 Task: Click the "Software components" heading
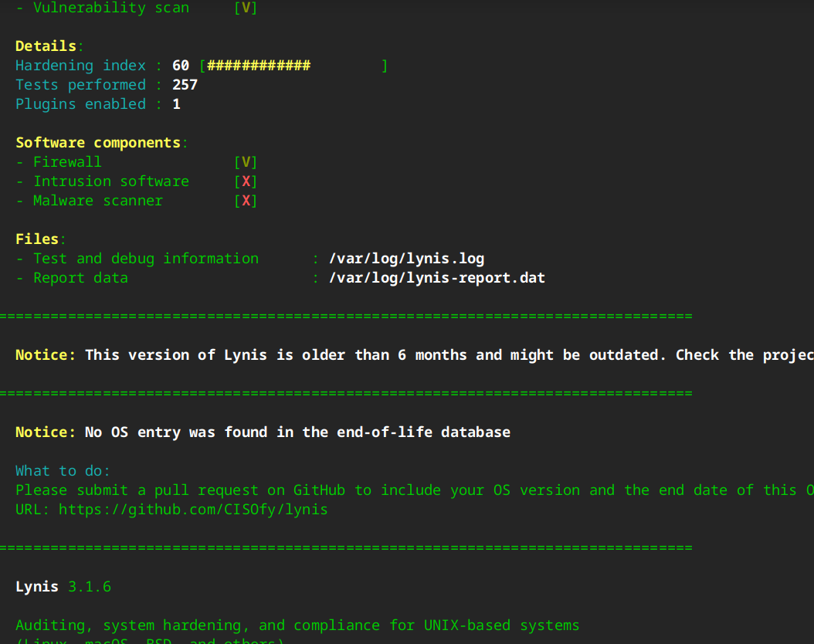(x=98, y=143)
